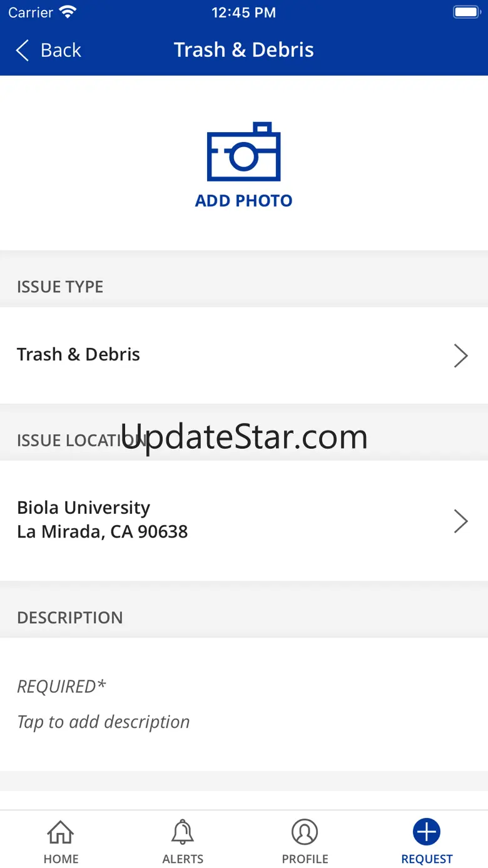Open the Profile person icon

(305, 832)
